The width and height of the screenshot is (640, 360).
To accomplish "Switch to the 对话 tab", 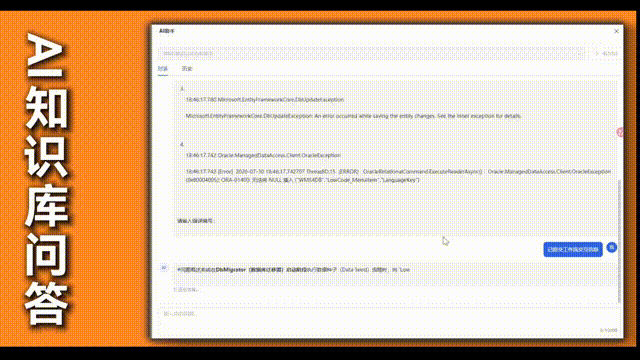I will pyautogui.click(x=163, y=69).
